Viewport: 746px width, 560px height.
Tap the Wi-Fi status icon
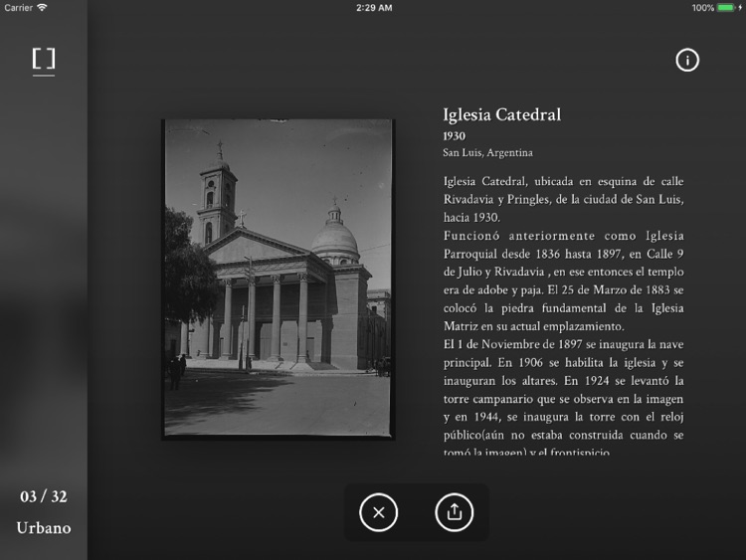pyautogui.click(x=42, y=8)
